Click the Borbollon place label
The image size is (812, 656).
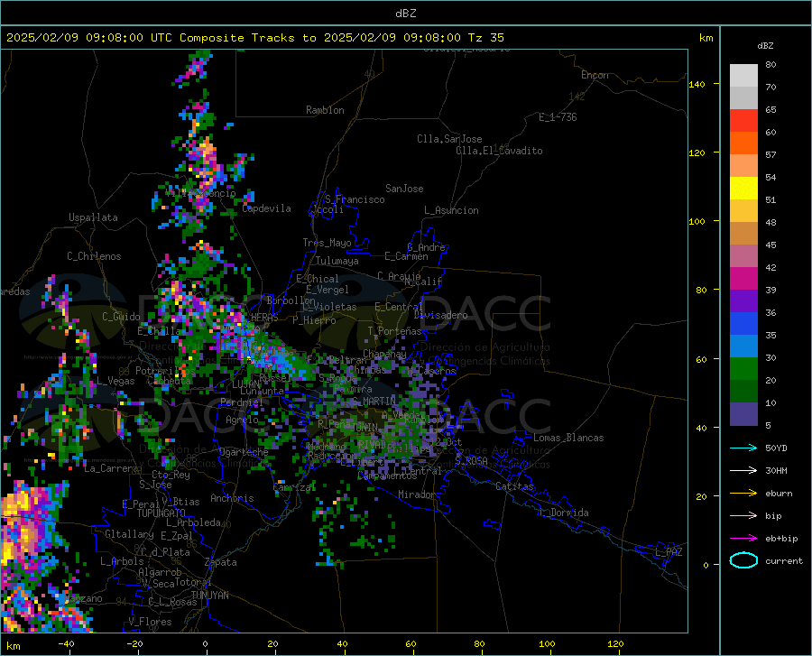291,300
